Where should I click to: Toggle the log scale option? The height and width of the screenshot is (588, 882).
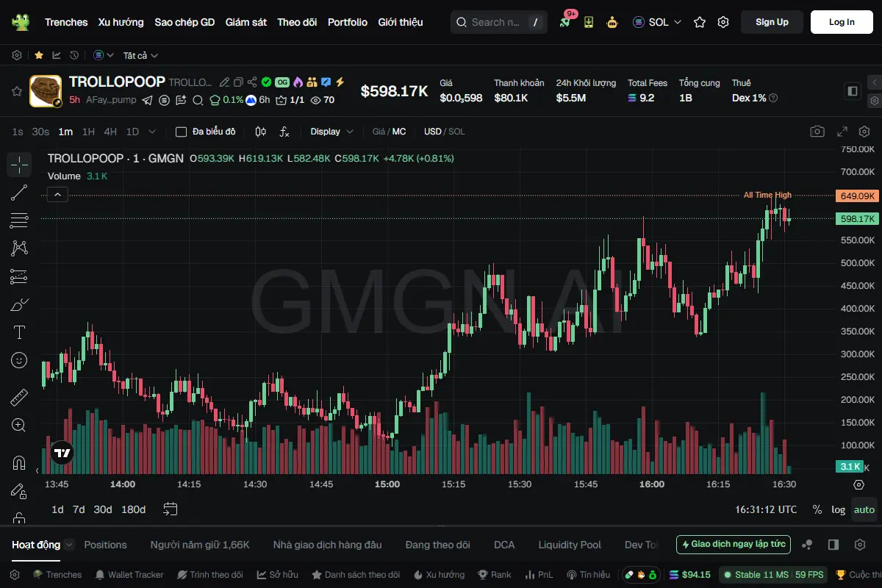pyautogui.click(x=839, y=509)
